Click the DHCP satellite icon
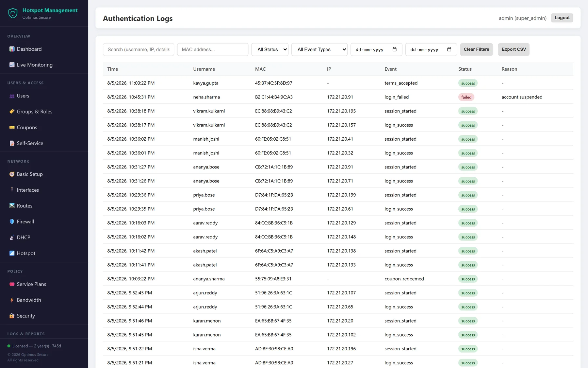 (12, 237)
